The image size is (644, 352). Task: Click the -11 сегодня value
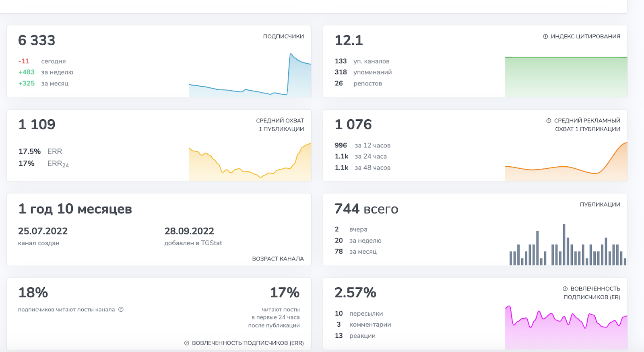[x=42, y=61]
